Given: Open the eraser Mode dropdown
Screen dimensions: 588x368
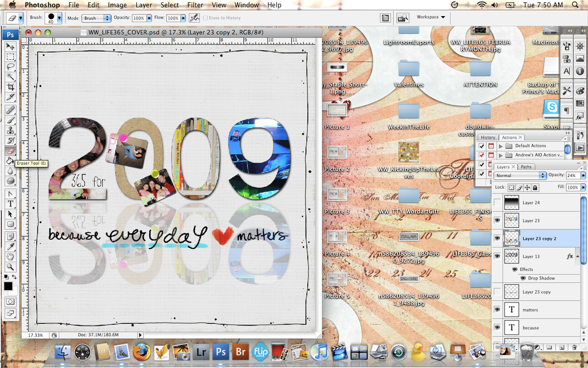Looking at the screenshot, I should click(96, 18).
